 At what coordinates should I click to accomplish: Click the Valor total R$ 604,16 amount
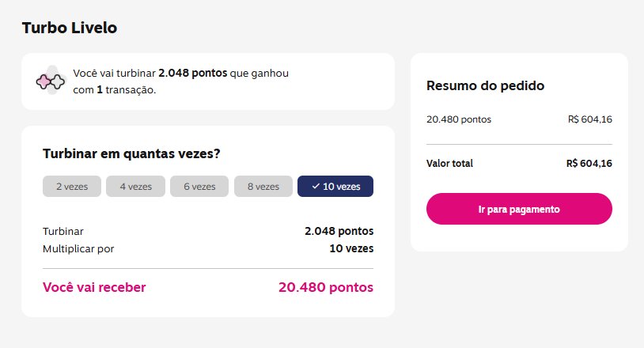point(589,164)
